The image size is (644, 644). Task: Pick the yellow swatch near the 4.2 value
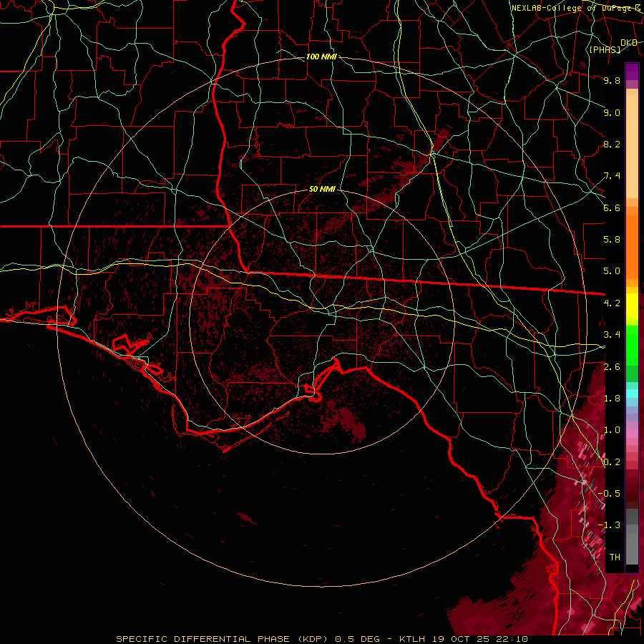click(632, 306)
